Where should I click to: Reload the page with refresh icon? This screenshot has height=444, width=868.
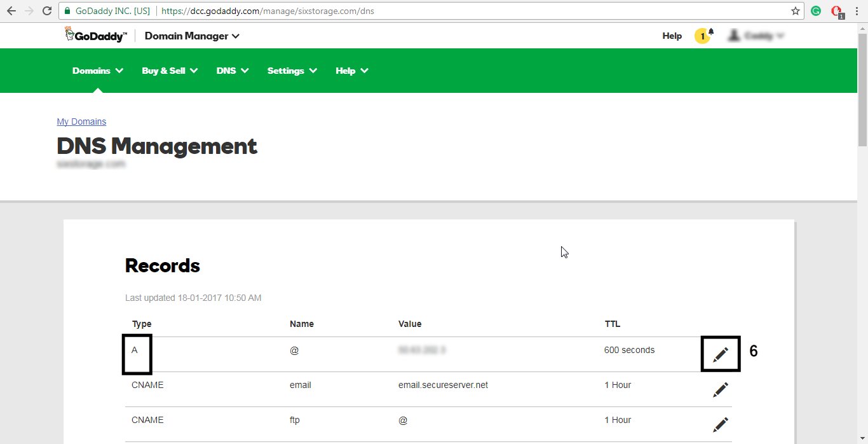(x=47, y=11)
